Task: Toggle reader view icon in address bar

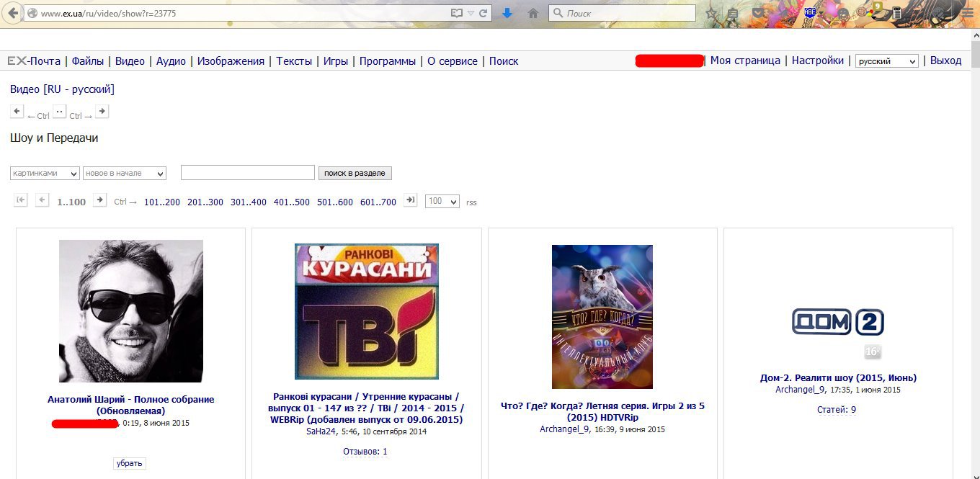Action: tap(456, 13)
